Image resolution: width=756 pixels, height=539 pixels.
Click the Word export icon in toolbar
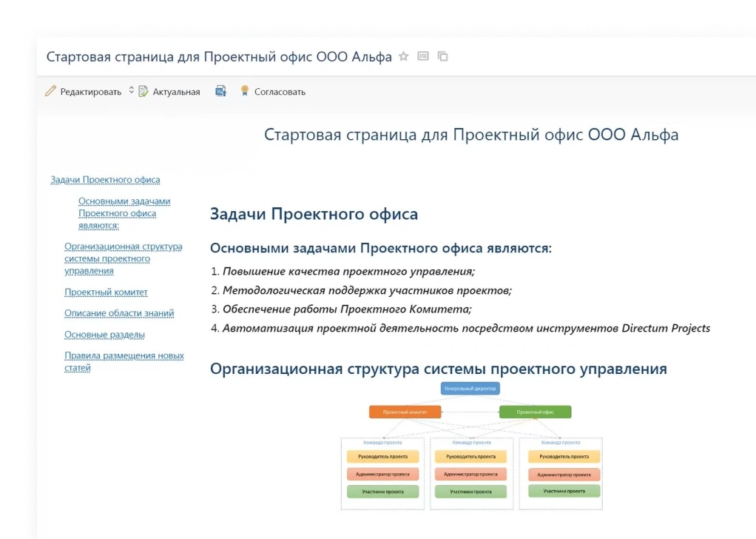tap(220, 91)
